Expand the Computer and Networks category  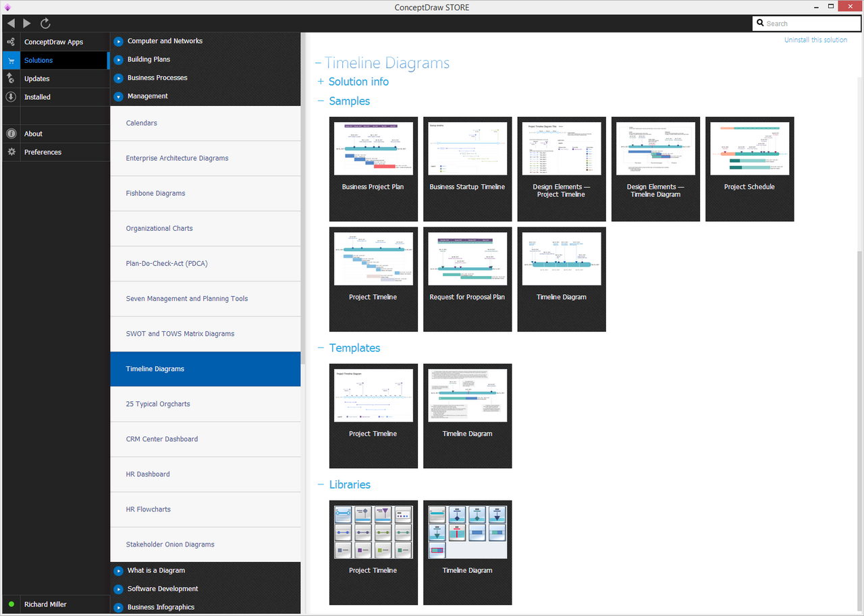point(118,40)
